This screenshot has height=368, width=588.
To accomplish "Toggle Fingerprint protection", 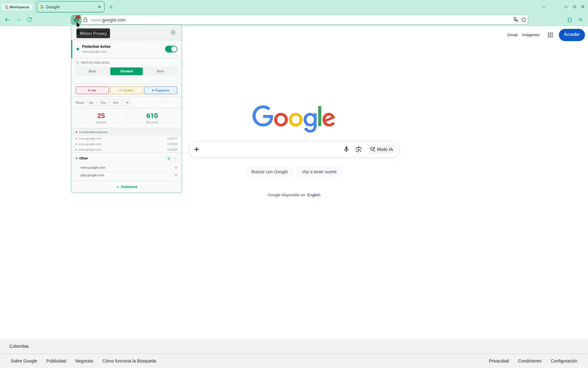I will (161, 90).
